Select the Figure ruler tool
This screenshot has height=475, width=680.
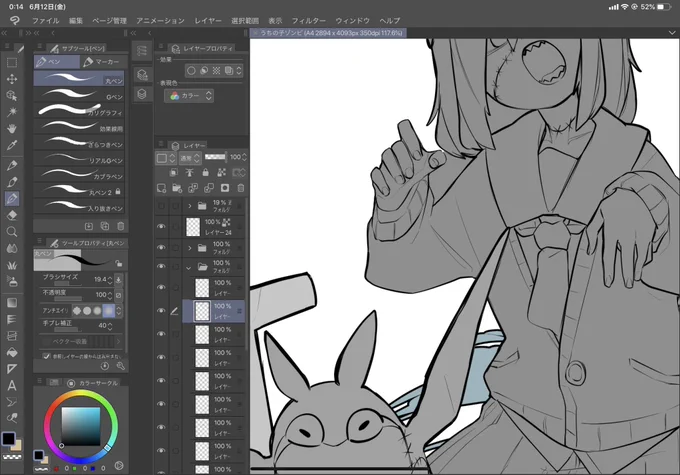(12, 369)
